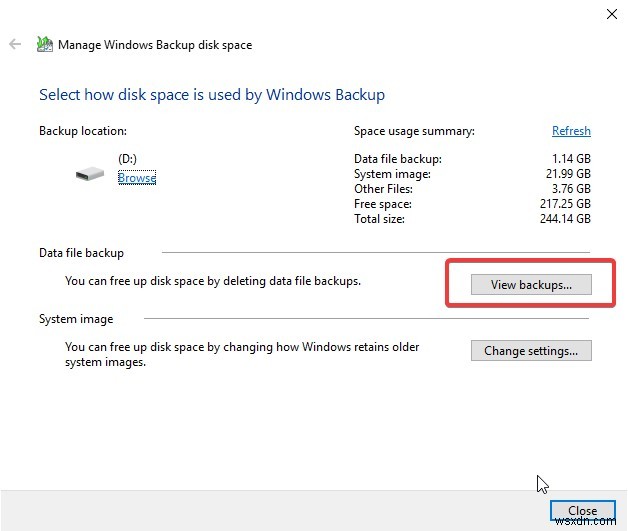This screenshot has width=628, height=531.
Task: Select the '3.76 GB' value
Action: pyautogui.click(x=571, y=189)
